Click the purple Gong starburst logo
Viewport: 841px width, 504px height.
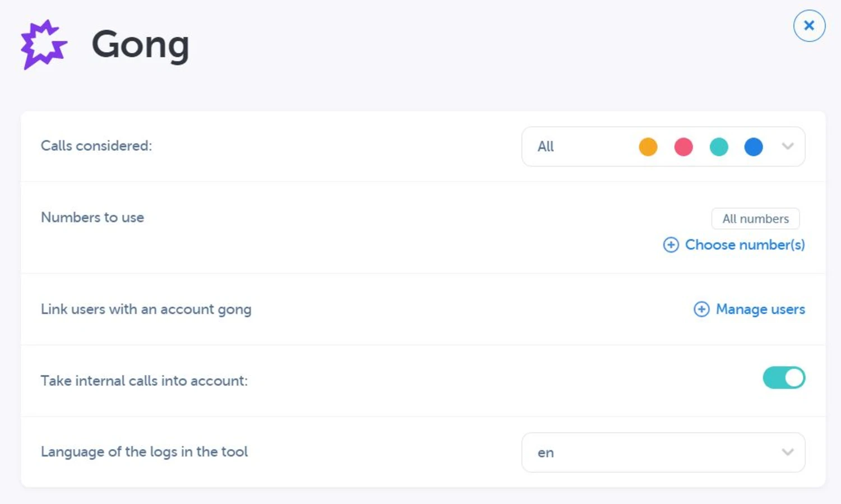[x=44, y=44]
